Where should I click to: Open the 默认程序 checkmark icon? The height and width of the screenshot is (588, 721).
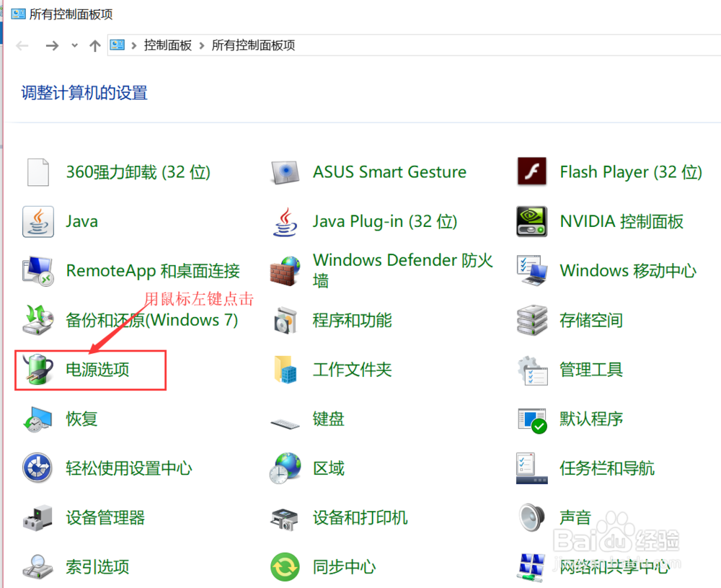click(x=531, y=420)
